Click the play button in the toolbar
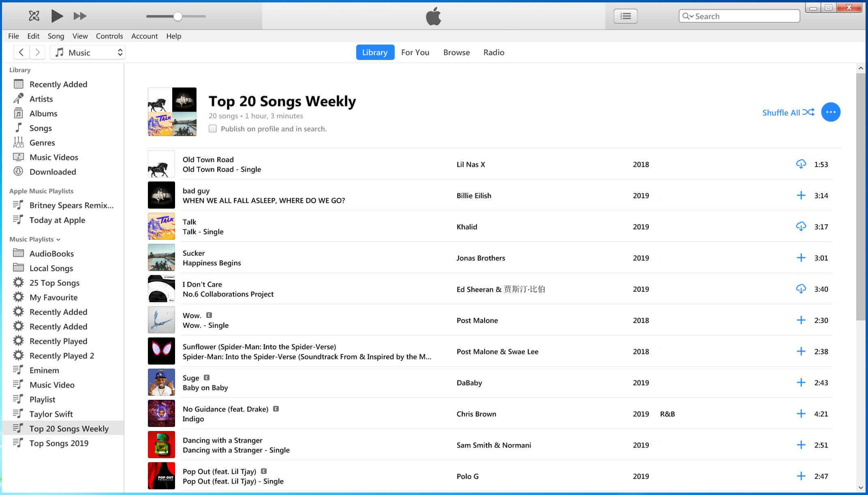 pos(57,16)
